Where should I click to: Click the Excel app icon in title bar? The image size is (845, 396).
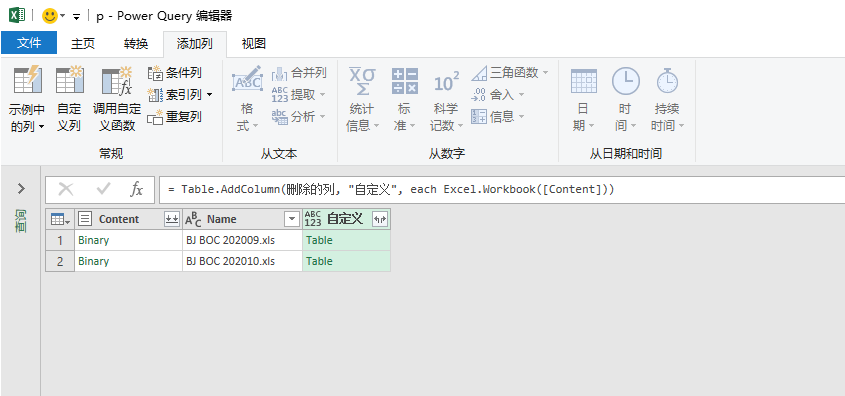[17, 15]
